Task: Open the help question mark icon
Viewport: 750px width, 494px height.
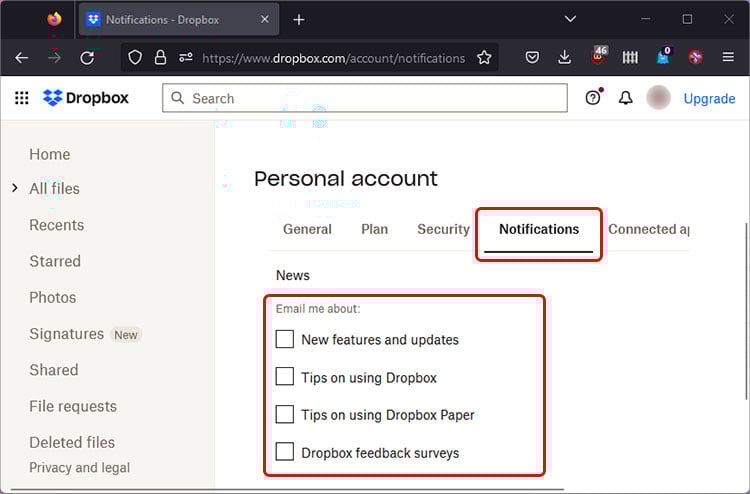Action: point(593,98)
